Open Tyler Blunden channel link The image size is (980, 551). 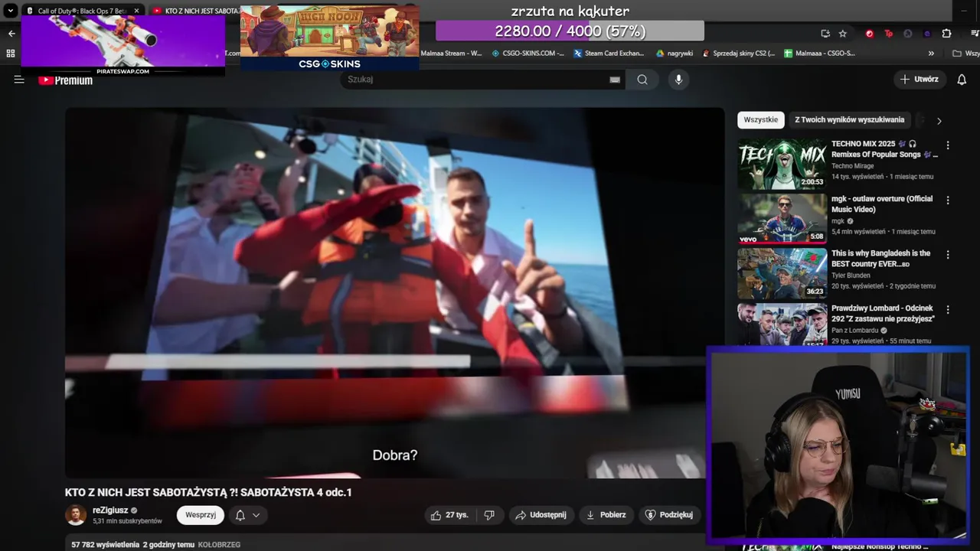(x=851, y=275)
